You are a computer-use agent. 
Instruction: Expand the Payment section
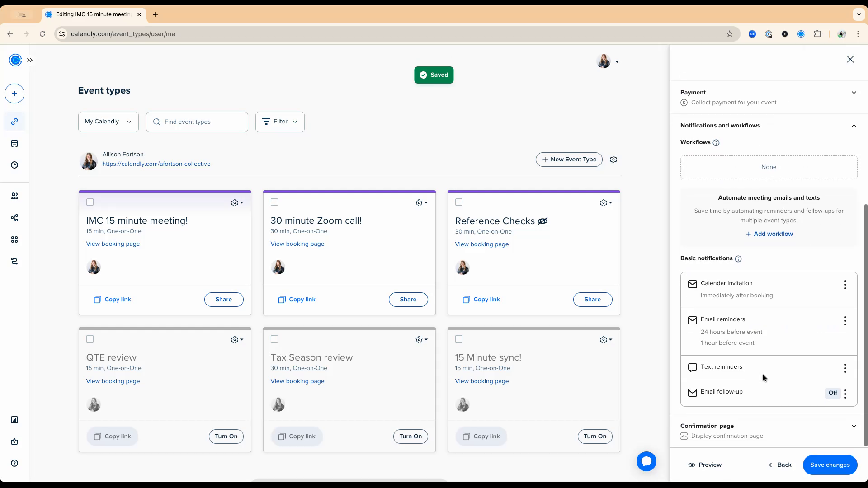click(854, 93)
